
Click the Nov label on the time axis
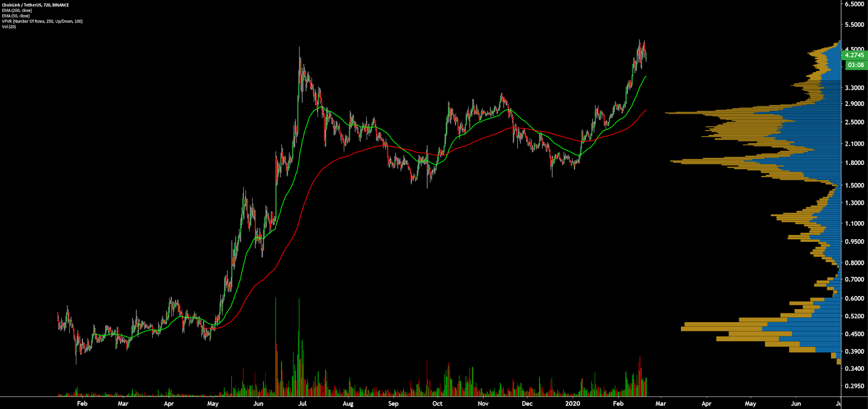(483, 404)
